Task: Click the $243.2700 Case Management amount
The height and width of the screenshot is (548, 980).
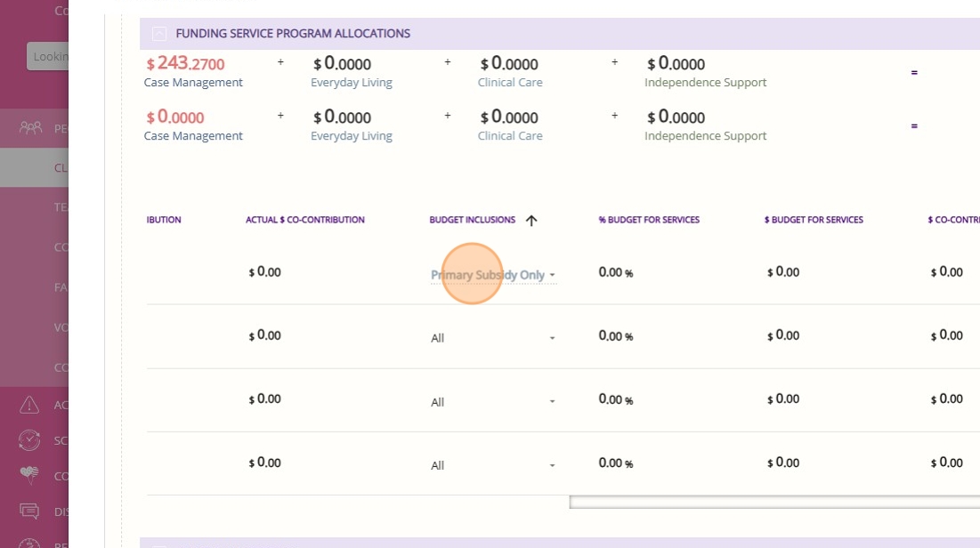Action: click(x=185, y=64)
